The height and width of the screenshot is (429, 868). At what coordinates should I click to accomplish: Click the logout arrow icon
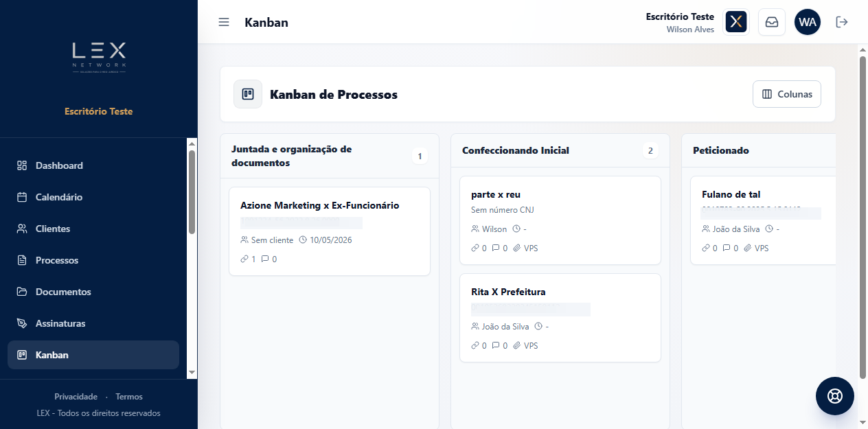click(x=842, y=22)
